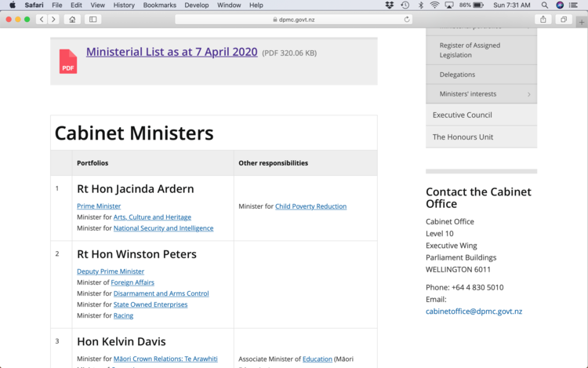Open the Edit menu

pos(76,5)
